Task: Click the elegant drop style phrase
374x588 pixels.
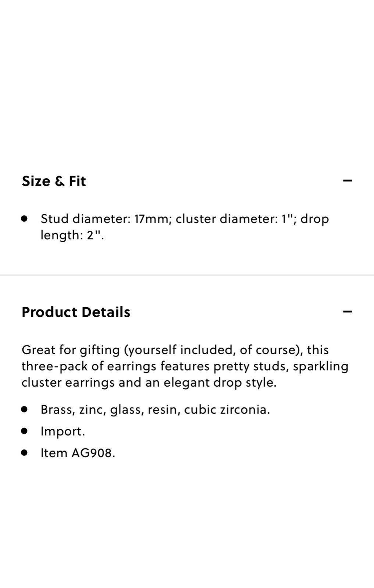Action: coord(220,383)
